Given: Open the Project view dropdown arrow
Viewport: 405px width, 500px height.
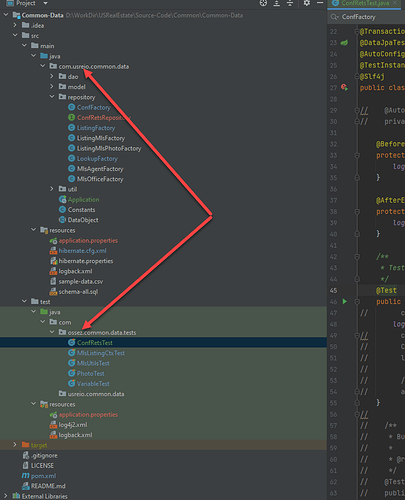Looking at the screenshot, I should (45, 3).
